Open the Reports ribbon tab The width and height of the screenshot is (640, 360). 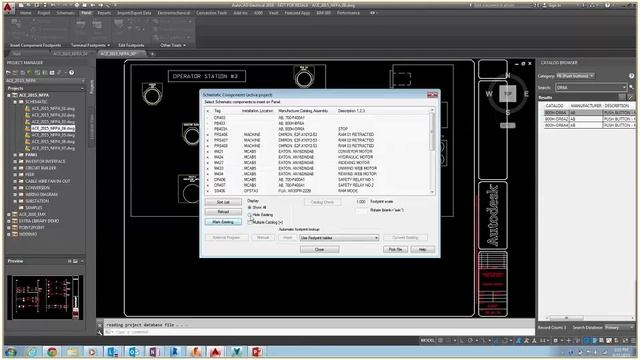[104, 13]
